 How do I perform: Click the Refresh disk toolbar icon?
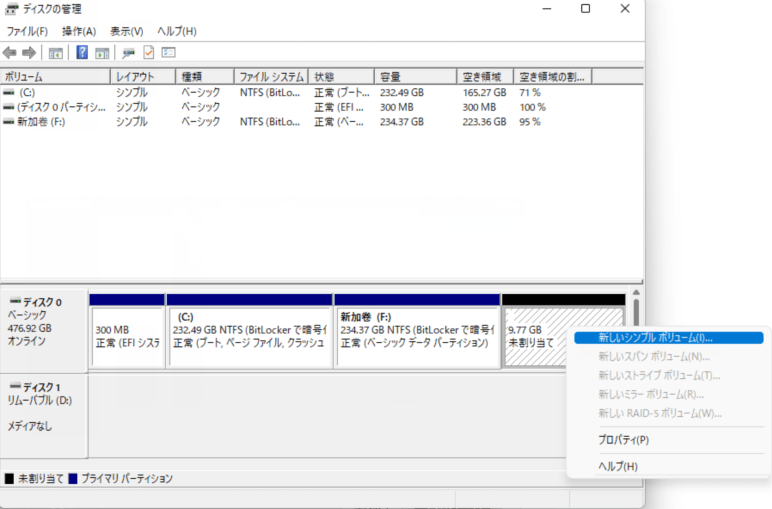click(128, 52)
